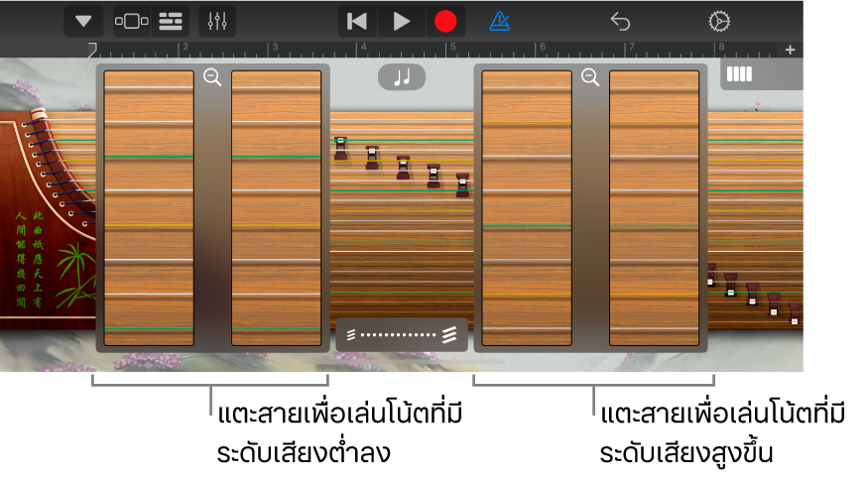Switch to Tracks view button
The height and width of the screenshot is (480, 868).
171,21
